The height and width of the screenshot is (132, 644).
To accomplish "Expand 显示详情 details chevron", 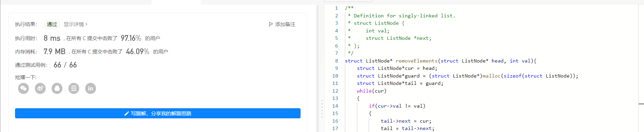I will (x=86, y=24).
